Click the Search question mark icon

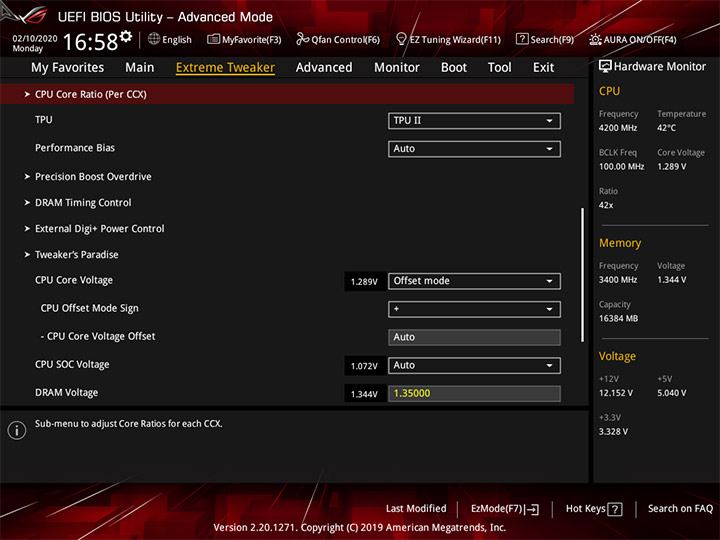click(522, 39)
